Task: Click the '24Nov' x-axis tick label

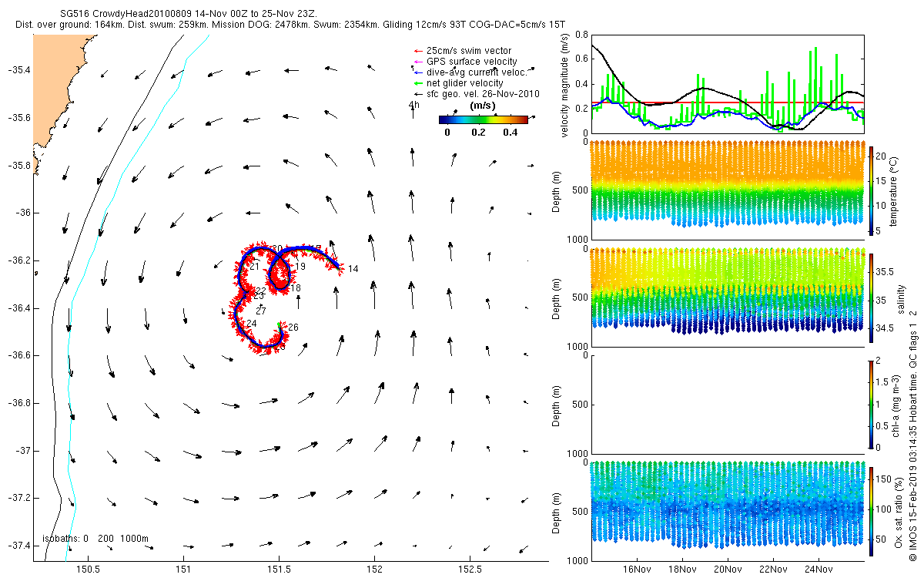Action: (x=819, y=570)
